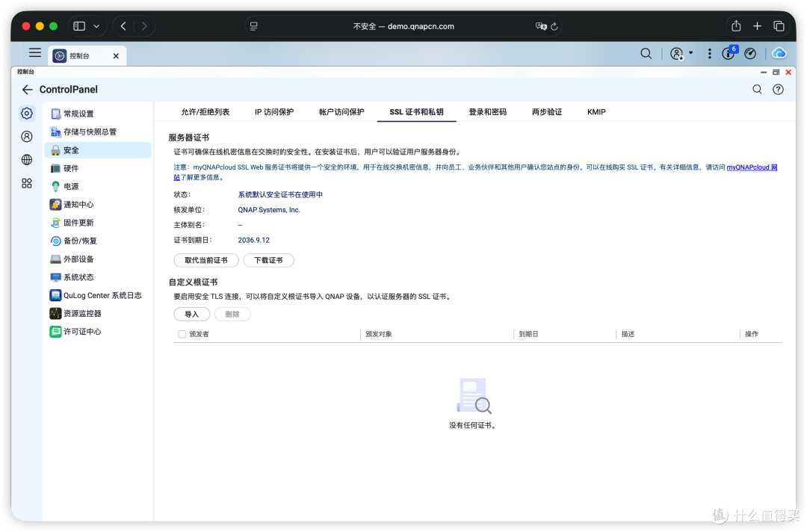Open 硬件 hardware settings
This screenshot has width=807, height=532.
click(x=98, y=168)
